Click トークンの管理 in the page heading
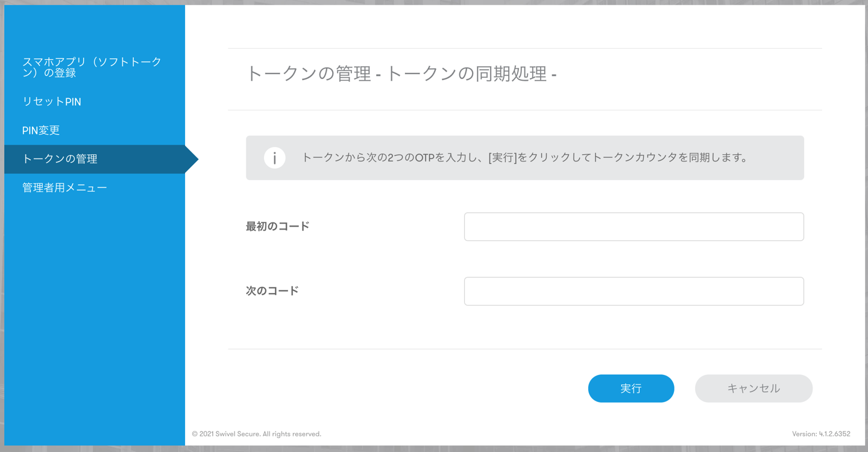This screenshot has width=868, height=452. (309, 74)
